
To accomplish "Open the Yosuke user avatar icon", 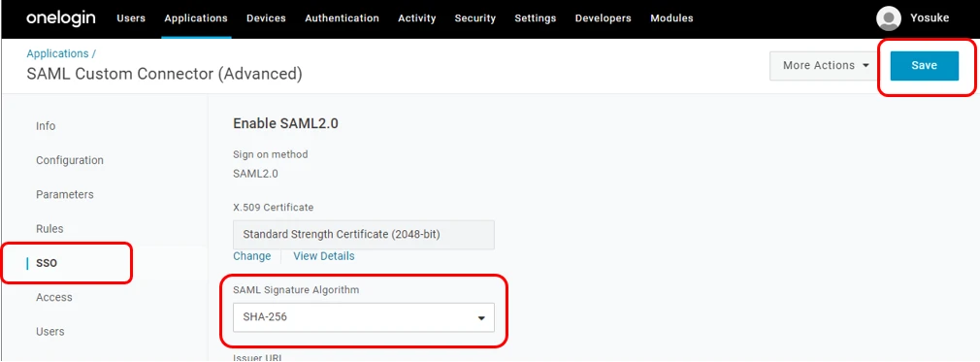I will [888, 18].
